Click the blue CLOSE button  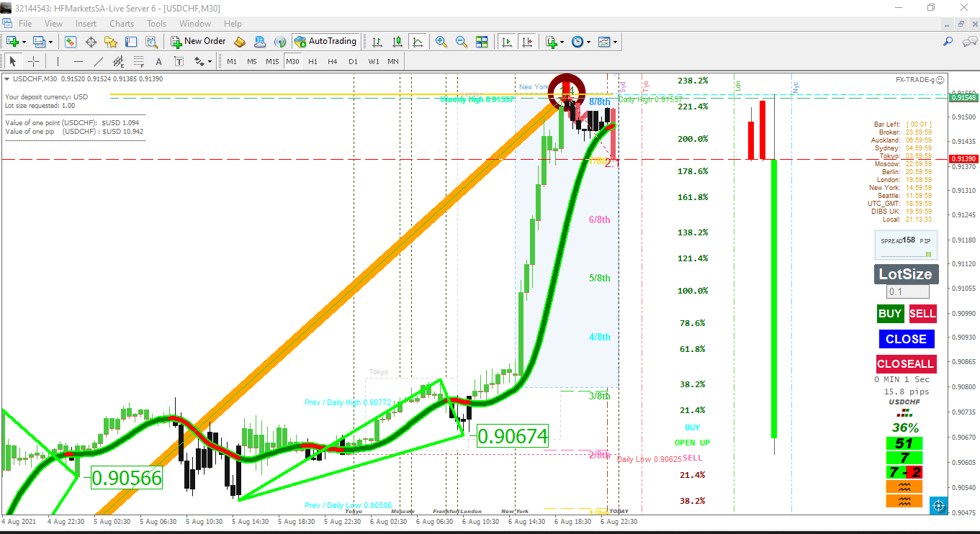pos(907,339)
